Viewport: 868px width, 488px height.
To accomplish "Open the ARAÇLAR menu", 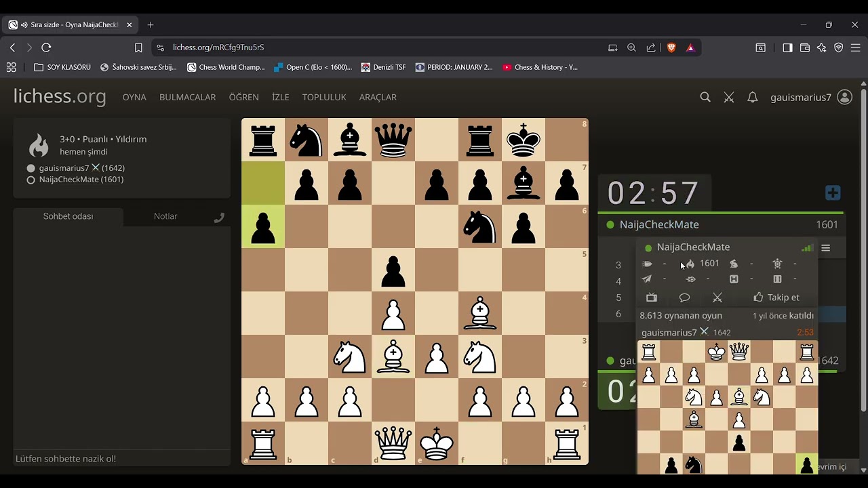I will pyautogui.click(x=378, y=97).
